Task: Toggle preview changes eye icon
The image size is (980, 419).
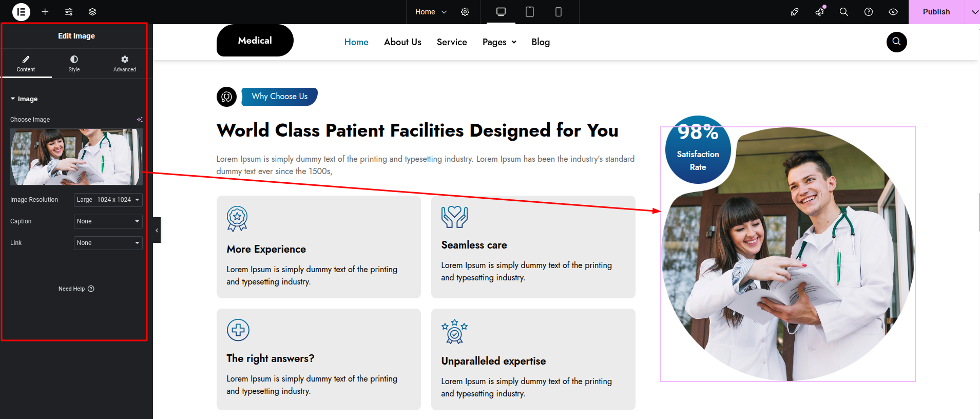Action: pyautogui.click(x=893, y=12)
